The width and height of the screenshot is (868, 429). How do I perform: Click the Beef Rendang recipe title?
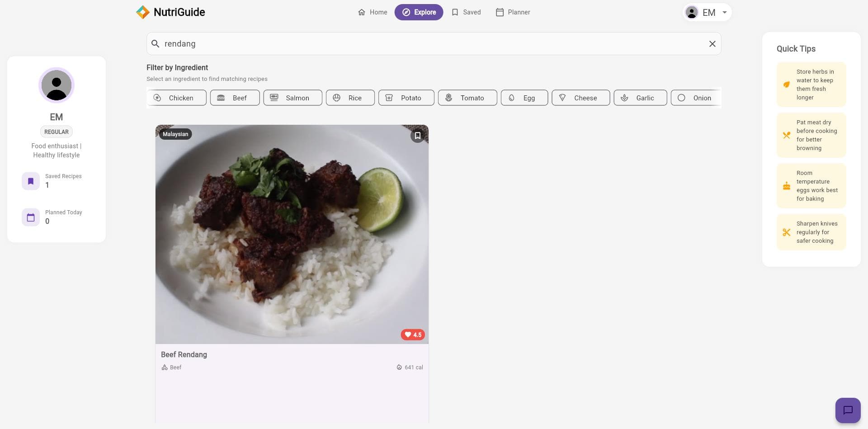184,354
